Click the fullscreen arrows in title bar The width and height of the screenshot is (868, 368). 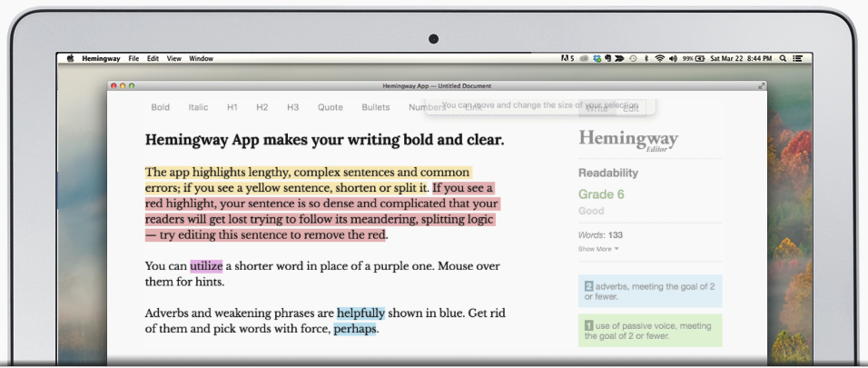[x=762, y=86]
